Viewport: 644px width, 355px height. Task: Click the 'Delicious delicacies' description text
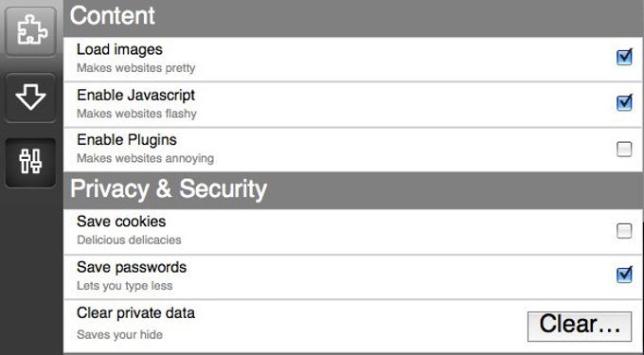(129, 240)
